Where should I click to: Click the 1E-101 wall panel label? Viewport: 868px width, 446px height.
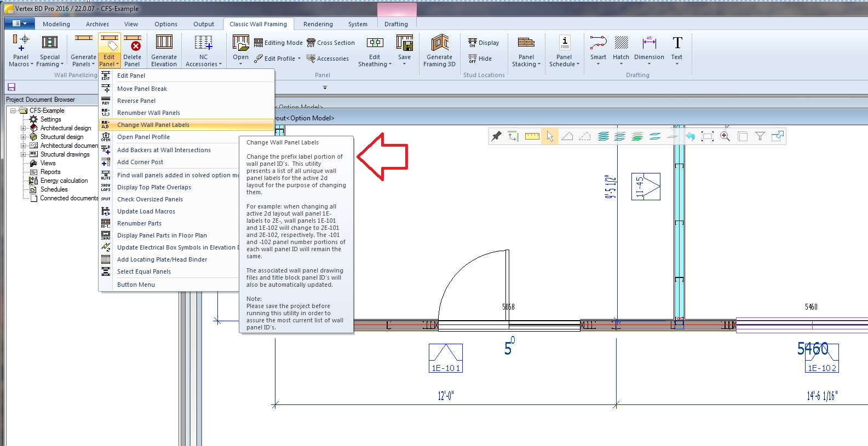click(445, 368)
